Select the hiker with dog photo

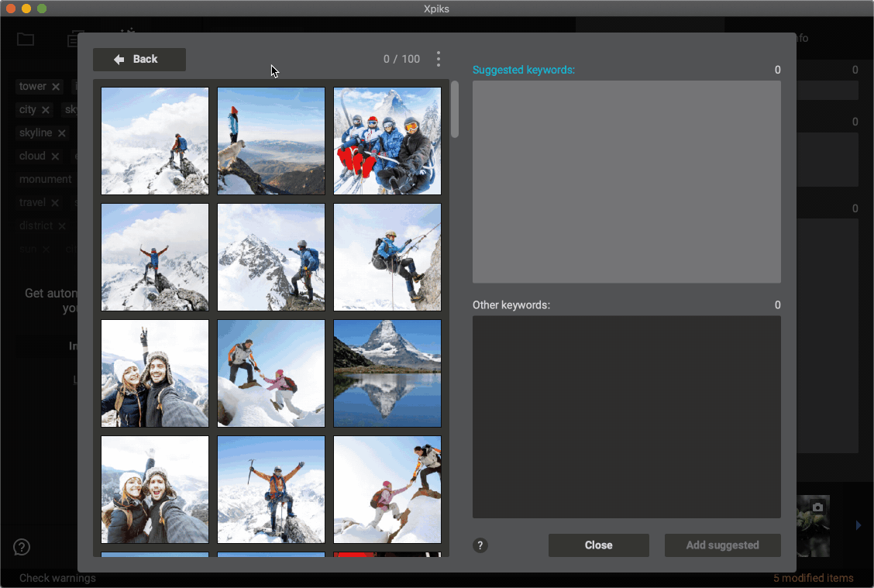(x=271, y=141)
